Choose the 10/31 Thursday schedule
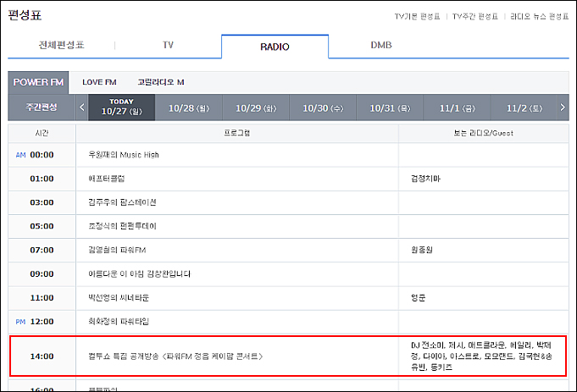Image resolution: width=577 pixels, height=392 pixels. 390,108
